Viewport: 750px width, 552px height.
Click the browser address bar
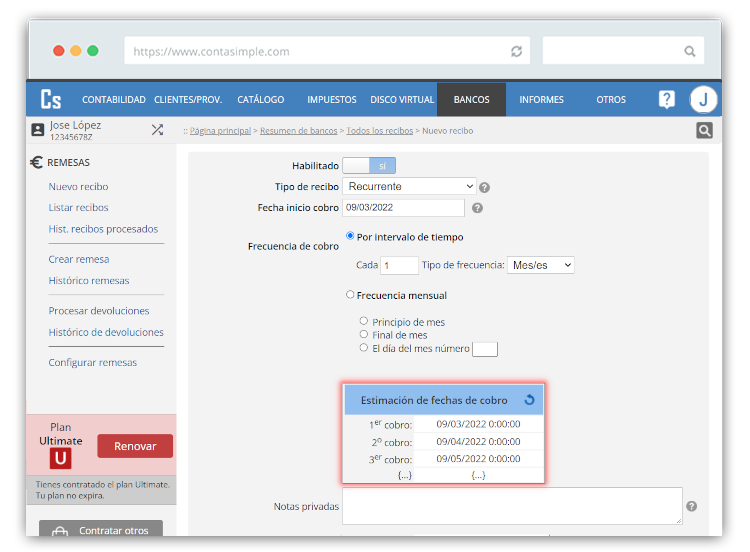327,51
